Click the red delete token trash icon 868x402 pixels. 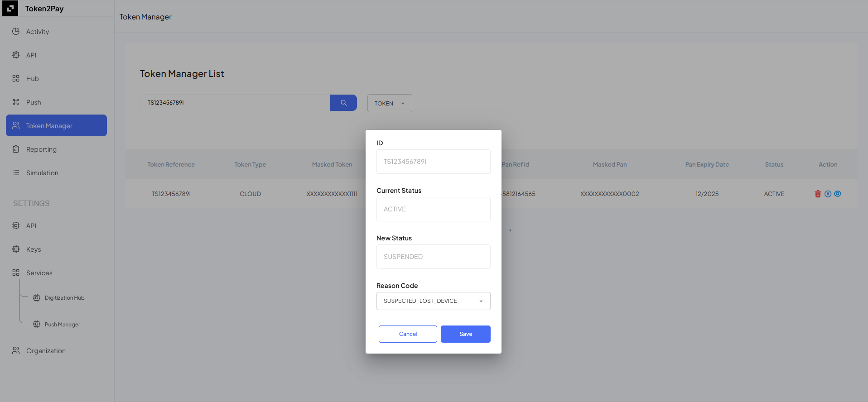point(818,194)
